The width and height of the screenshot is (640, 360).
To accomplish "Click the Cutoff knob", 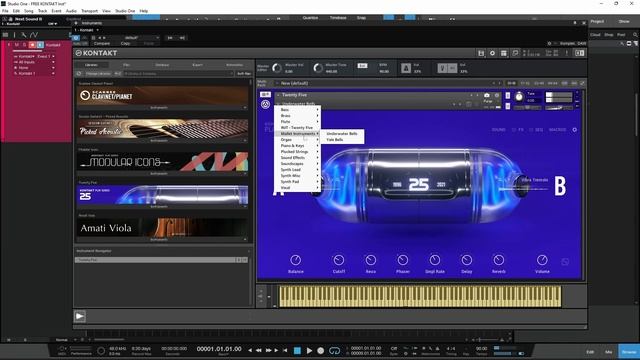I will [338, 260].
